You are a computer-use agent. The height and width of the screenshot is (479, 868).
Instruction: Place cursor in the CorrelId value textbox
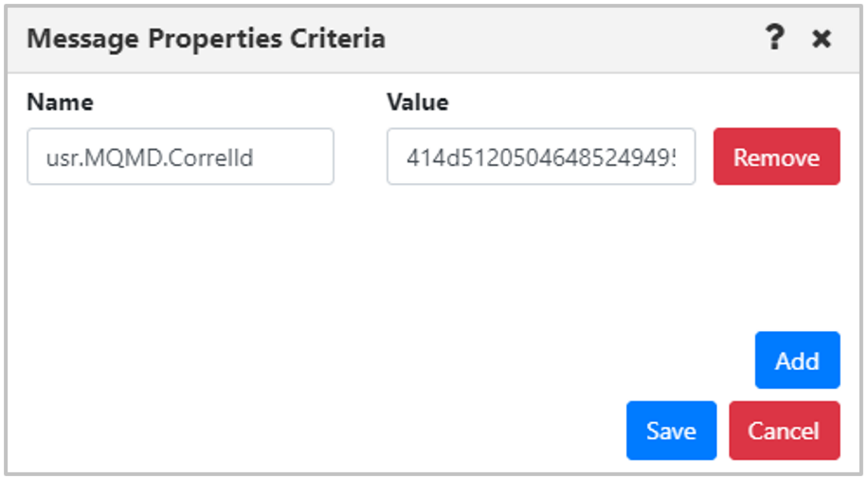[541, 157]
